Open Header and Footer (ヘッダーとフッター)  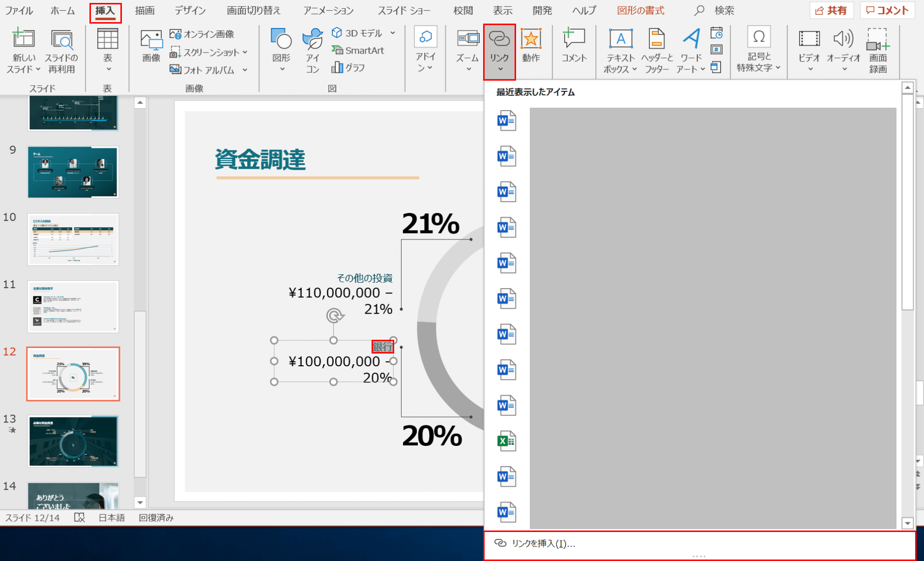[x=657, y=51]
